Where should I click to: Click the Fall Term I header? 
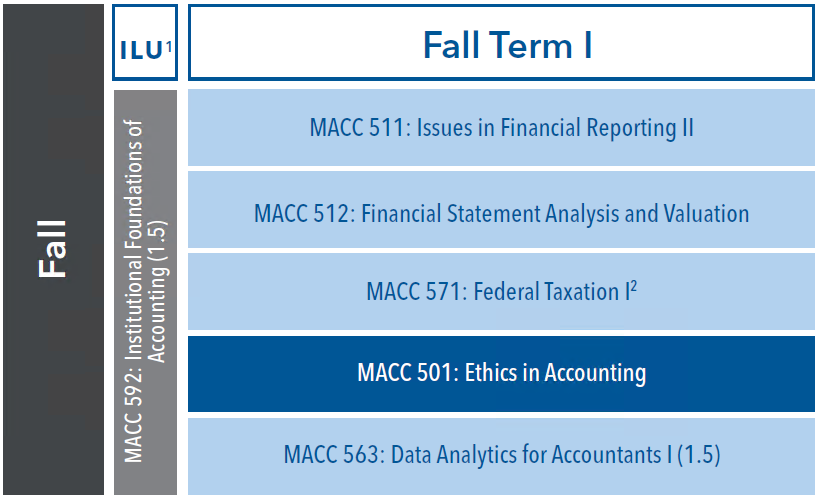501,42
